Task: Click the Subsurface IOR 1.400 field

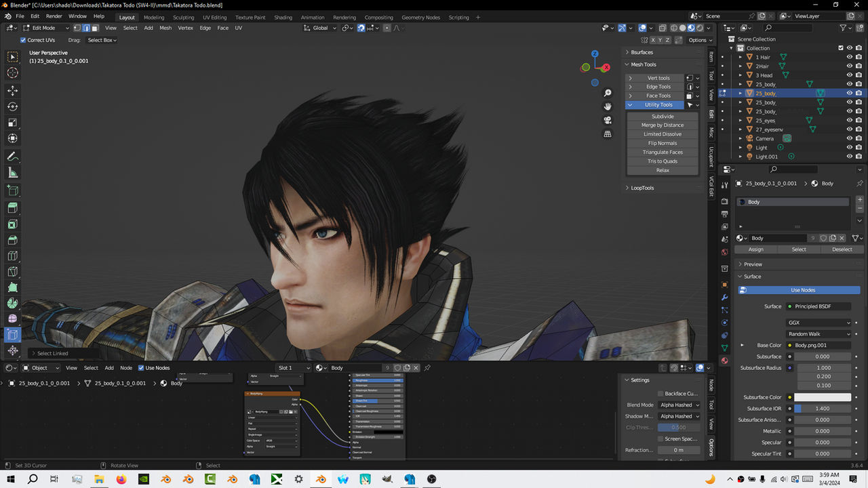Action: [823, 409]
